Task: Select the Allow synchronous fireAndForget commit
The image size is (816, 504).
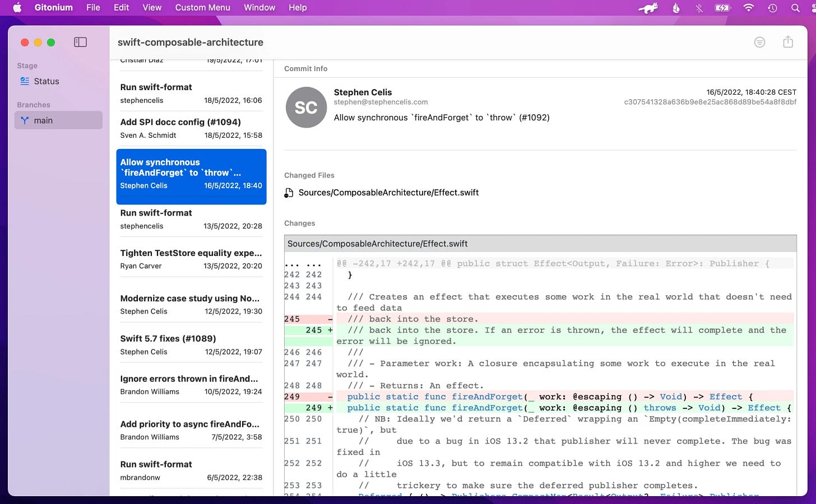Action: [191, 176]
